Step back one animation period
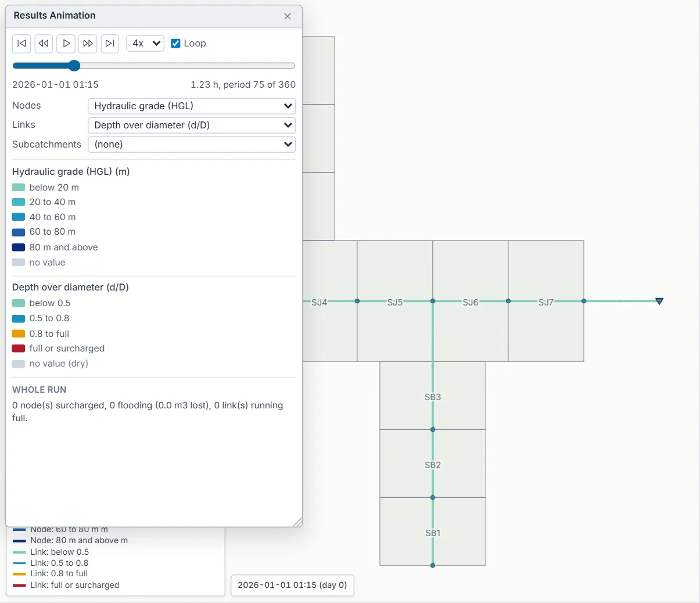 44,44
